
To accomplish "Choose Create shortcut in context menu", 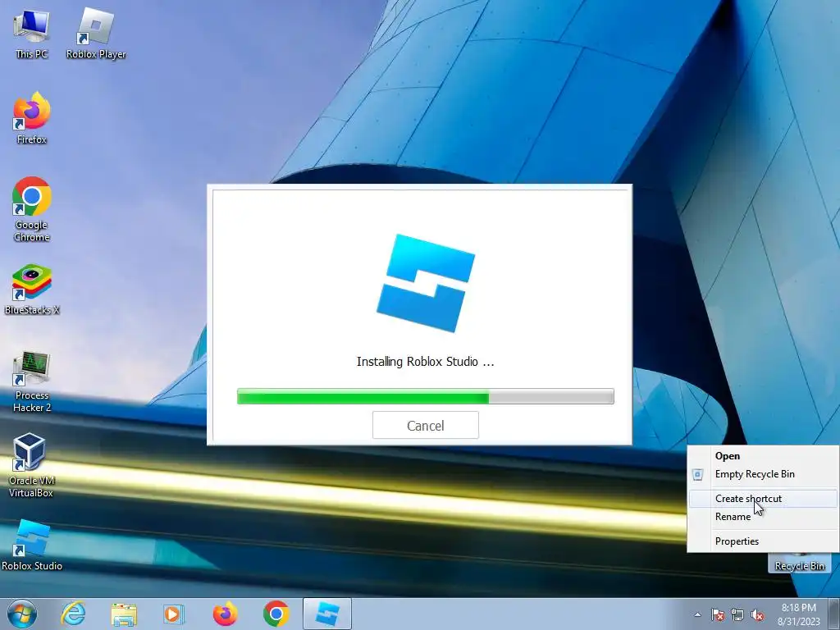I will [x=764, y=499].
